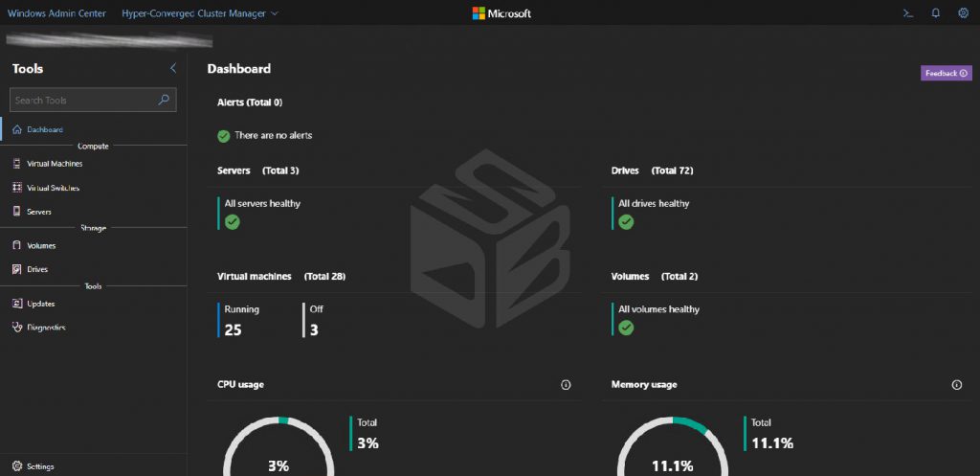Focus the Search Tools field
The width and height of the screenshot is (980, 476).
coord(93,100)
